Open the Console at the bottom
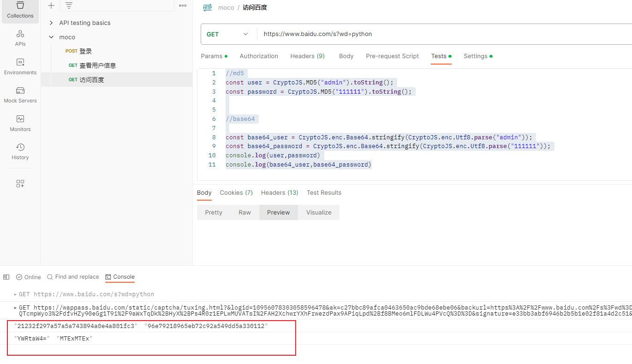Screen dimensions: 632x364 [x=119, y=277]
